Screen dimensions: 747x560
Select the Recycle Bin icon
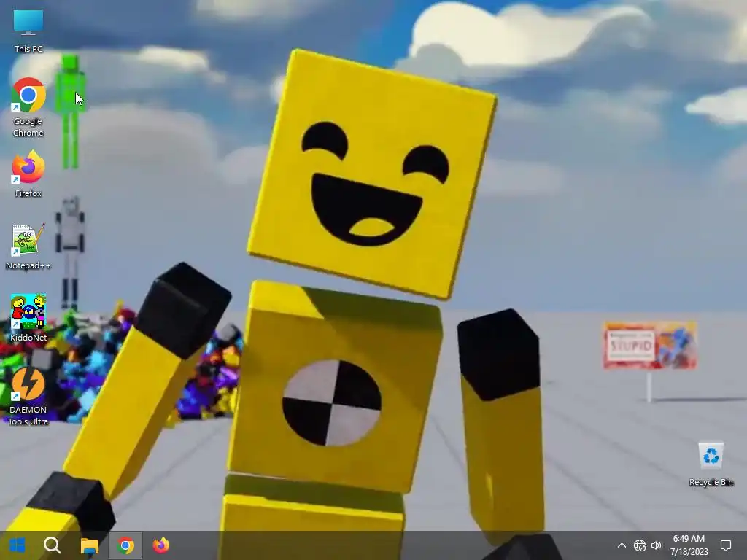click(x=711, y=464)
